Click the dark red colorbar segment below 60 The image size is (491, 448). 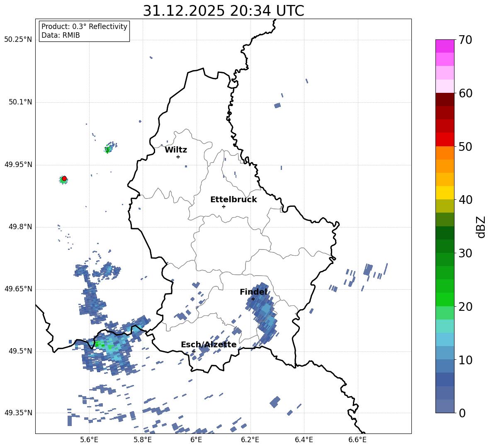[445, 99]
